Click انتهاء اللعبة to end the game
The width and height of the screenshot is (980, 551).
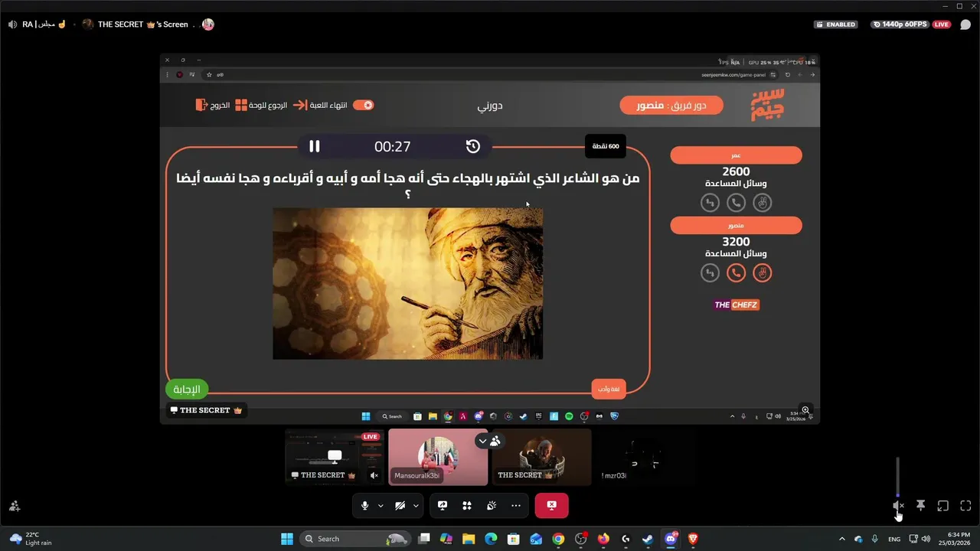pyautogui.click(x=321, y=105)
